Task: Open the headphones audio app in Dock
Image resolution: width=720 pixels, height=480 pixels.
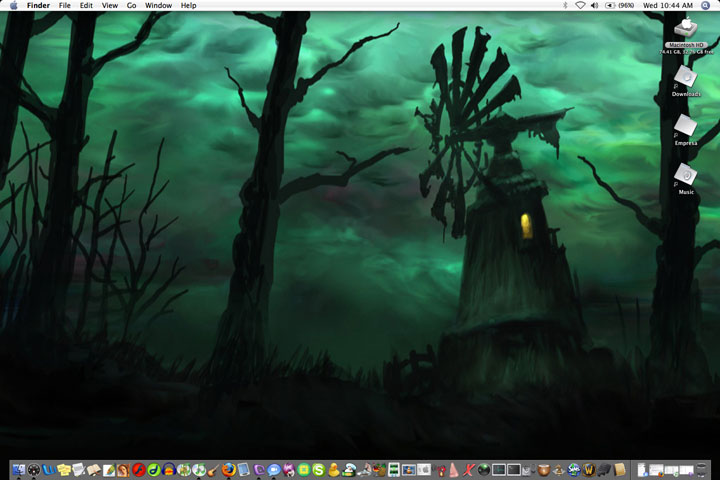Action: (169, 469)
